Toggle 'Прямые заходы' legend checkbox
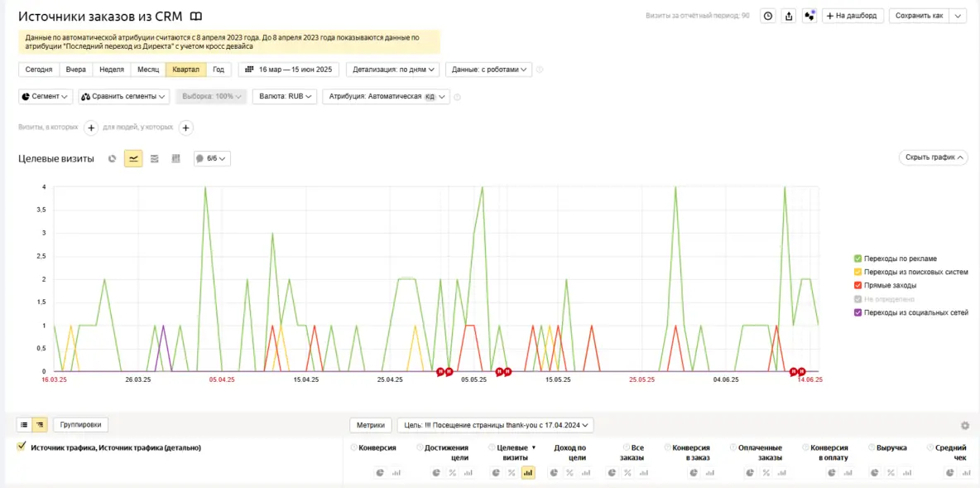 pyautogui.click(x=857, y=285)
